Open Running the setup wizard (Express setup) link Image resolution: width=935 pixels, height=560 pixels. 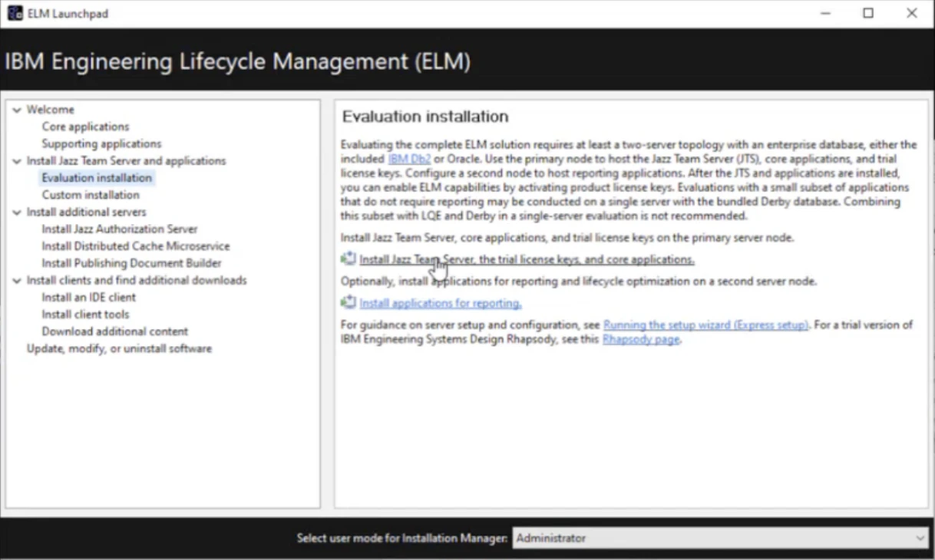706,324
